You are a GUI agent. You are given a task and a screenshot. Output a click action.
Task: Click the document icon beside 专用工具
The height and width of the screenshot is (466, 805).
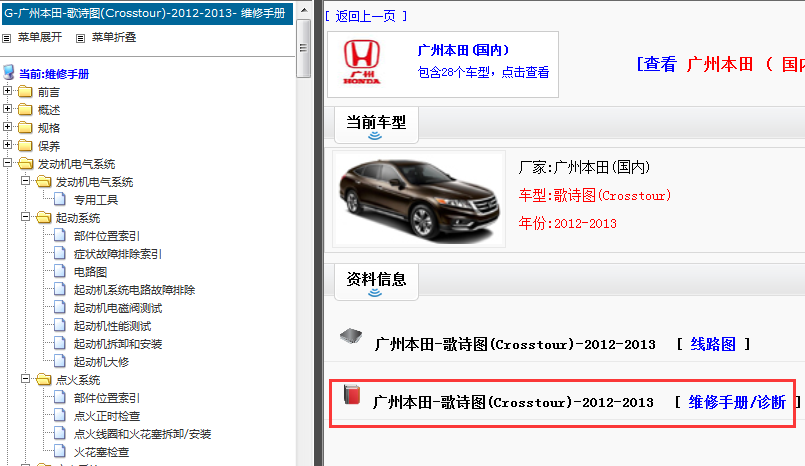60,199
